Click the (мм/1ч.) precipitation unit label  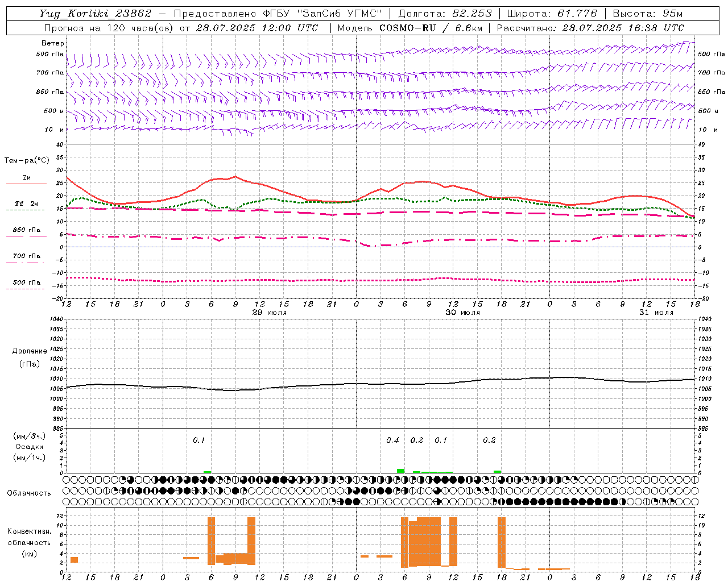(30, 458)
